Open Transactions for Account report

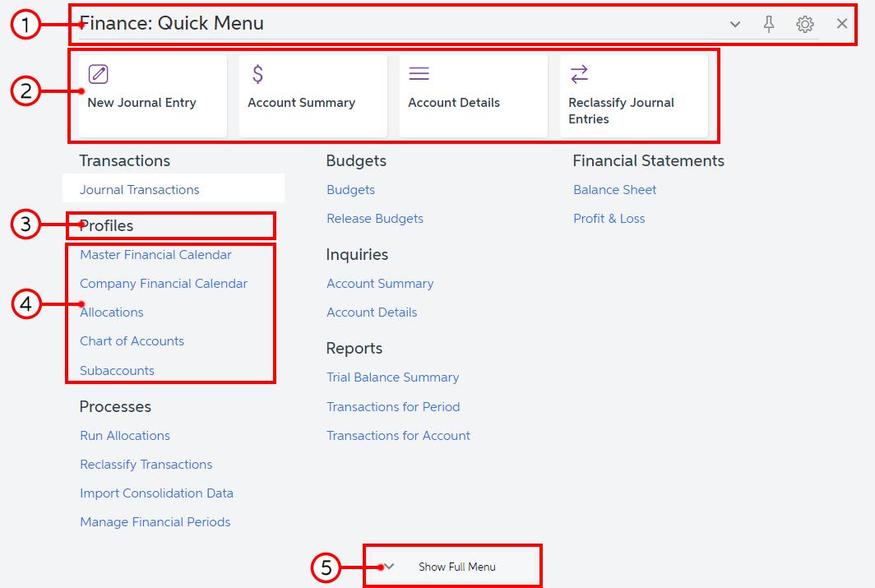tap(399, 436)
